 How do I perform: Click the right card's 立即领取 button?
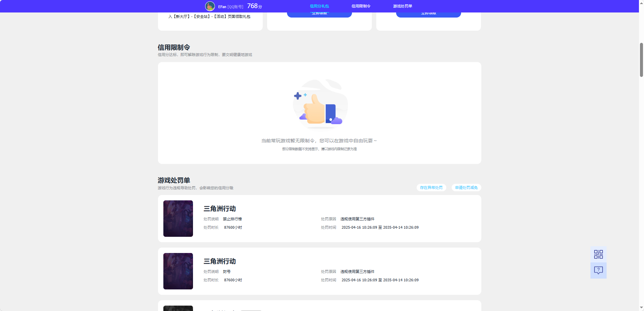click(x=428, y=13)
